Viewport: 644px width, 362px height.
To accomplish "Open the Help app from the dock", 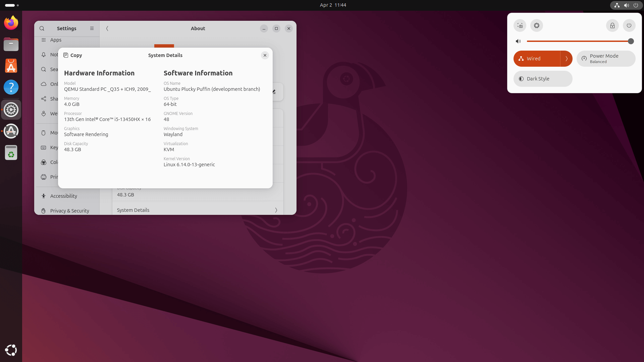I will coord(11,87).
